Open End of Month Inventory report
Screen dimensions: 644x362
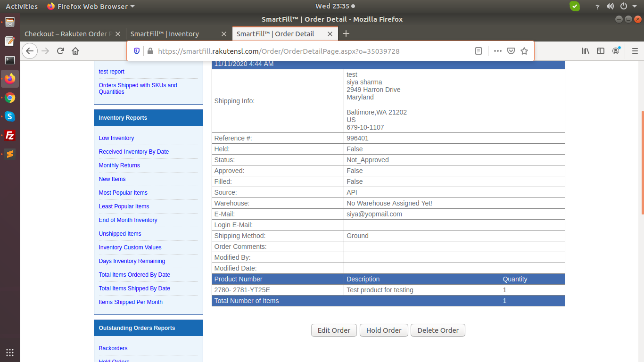point(128,220)
